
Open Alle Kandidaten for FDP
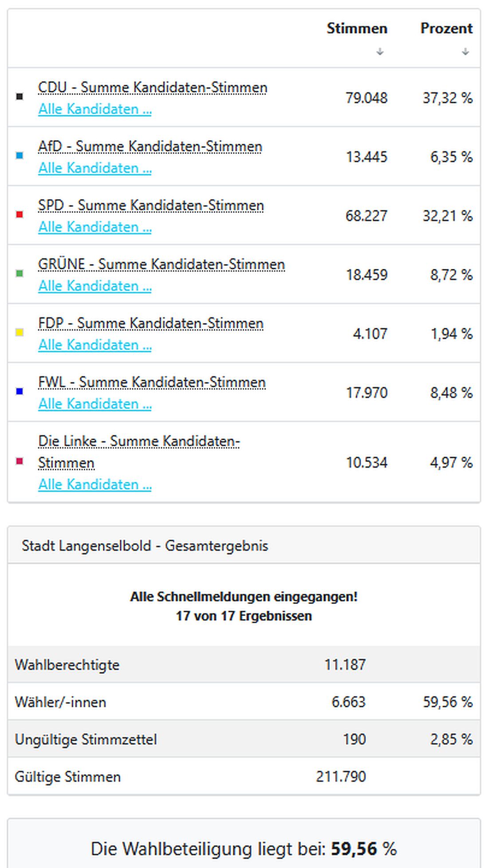tap(95, 345)
